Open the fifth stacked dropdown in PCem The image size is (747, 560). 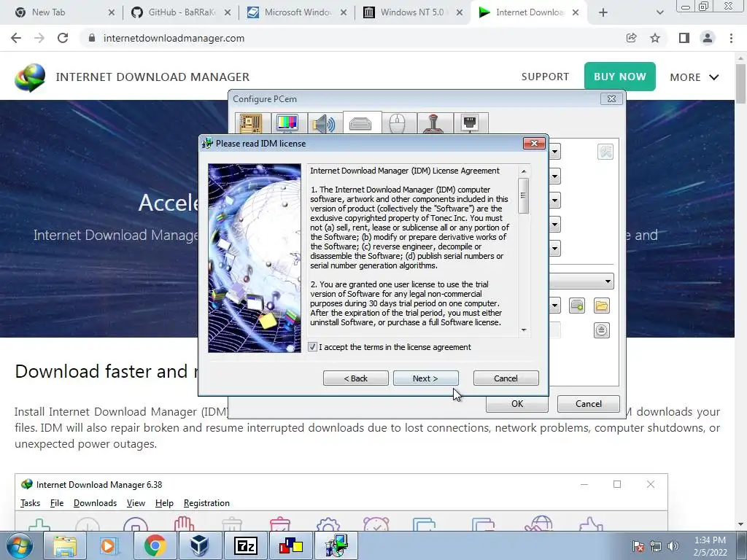pyautogui.click(x=554, y=248)
